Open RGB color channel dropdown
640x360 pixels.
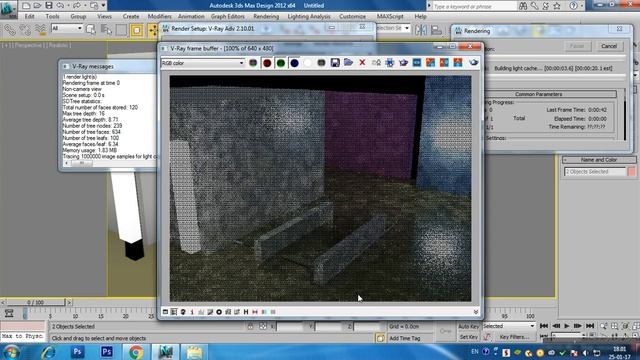click(203, 63)
